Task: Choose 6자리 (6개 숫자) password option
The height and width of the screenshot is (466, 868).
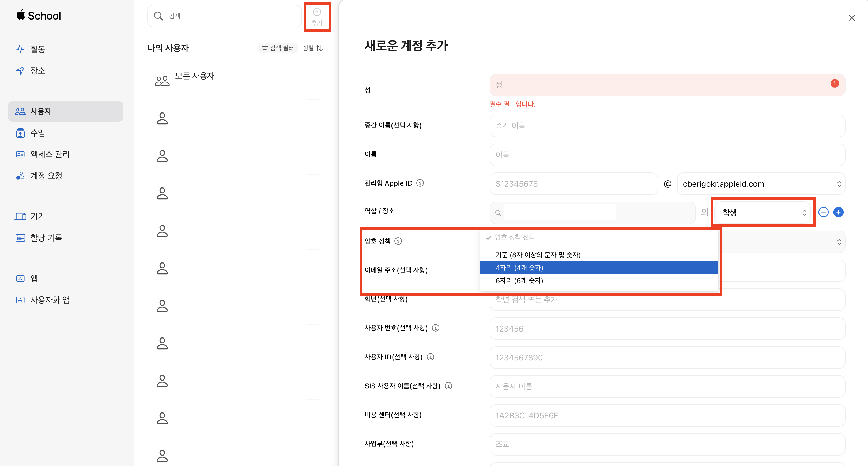Action: click(x=599, y=280)
